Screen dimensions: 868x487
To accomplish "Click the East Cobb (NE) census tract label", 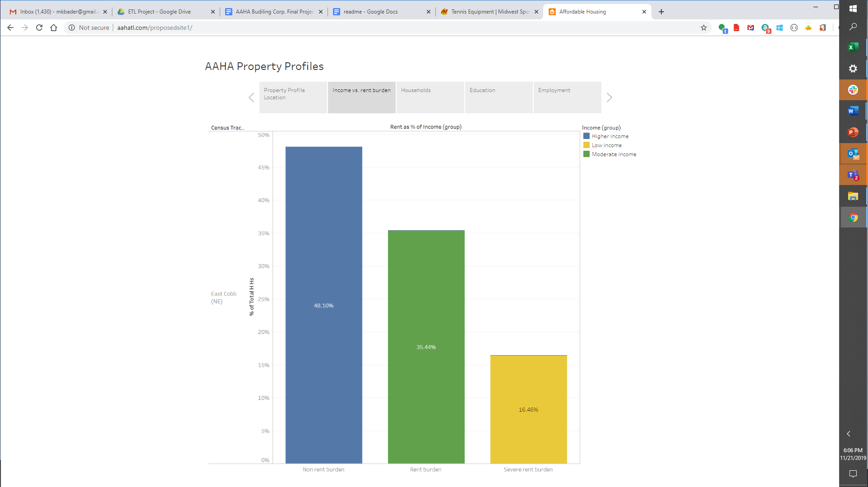I will pos(224,297).
